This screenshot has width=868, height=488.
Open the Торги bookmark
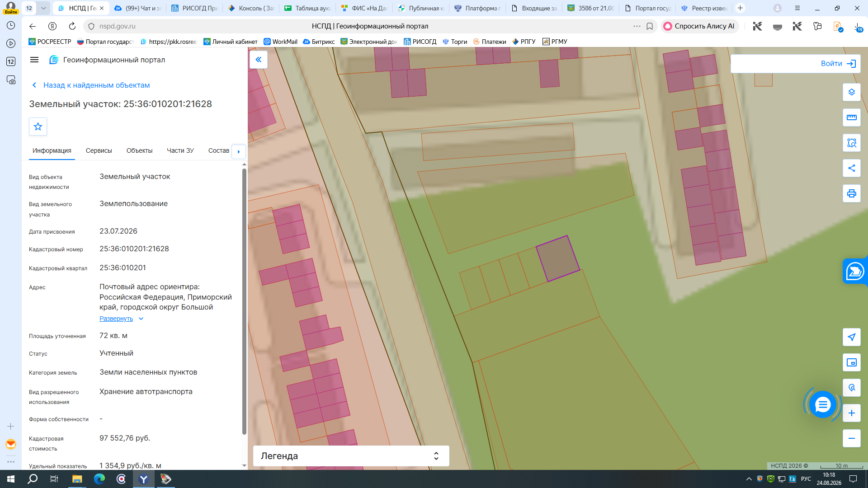click(455, 42)
